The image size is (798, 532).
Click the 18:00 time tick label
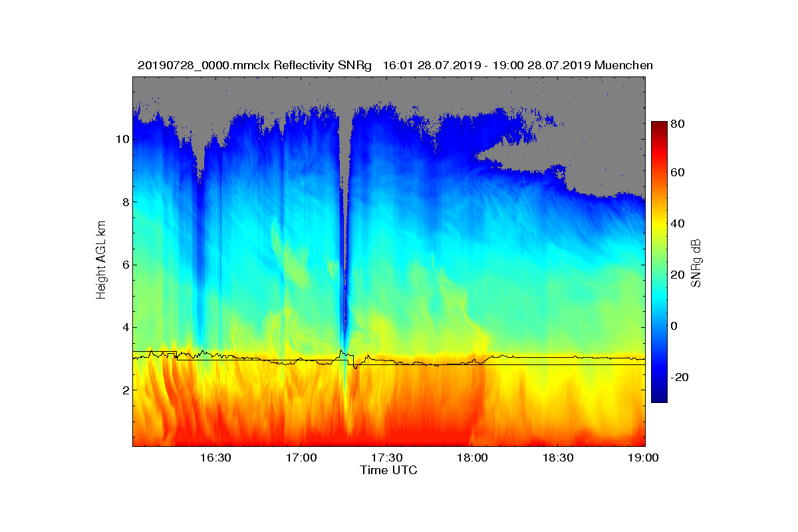pos(472,458)
